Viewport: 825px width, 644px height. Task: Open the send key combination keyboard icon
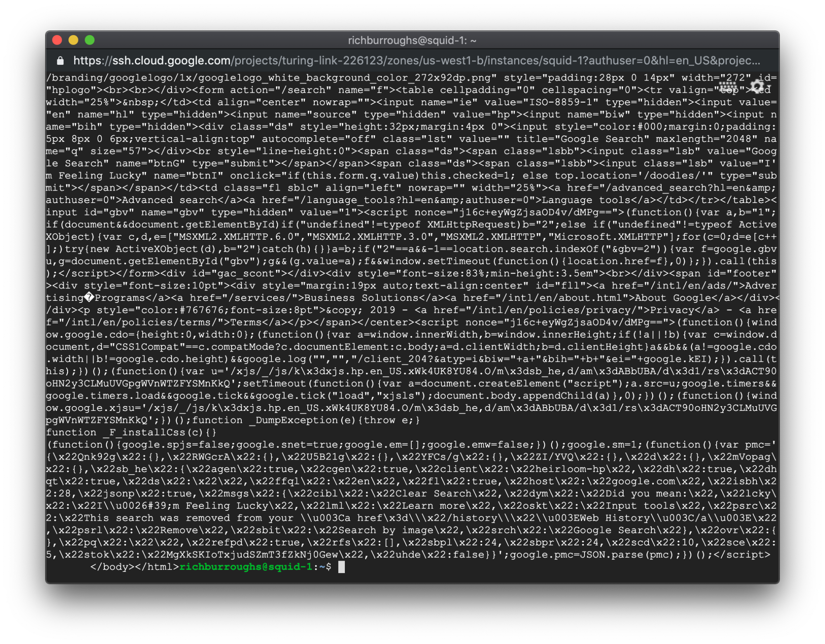[x=728, y=87]
